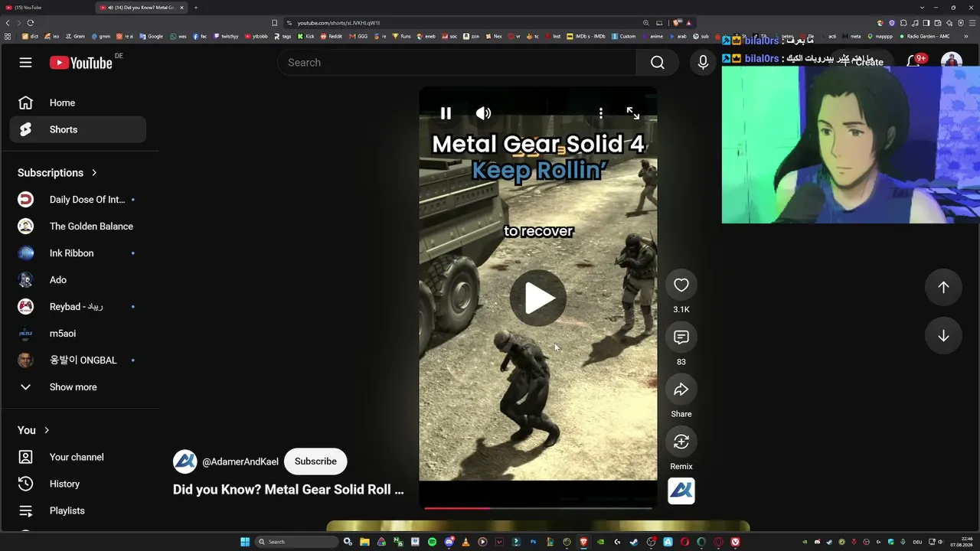
Task: Mute the Short using the volume icon
Action: click(x=483, y=113)
